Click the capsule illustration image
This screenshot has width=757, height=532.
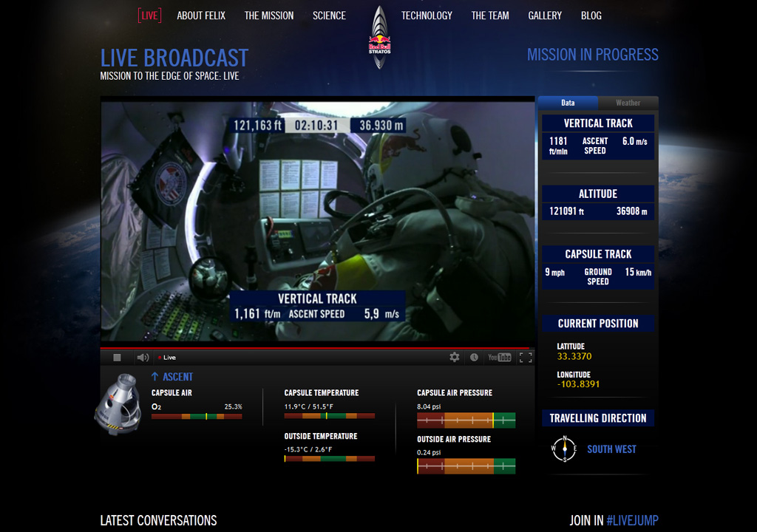[x=118, y=403]
